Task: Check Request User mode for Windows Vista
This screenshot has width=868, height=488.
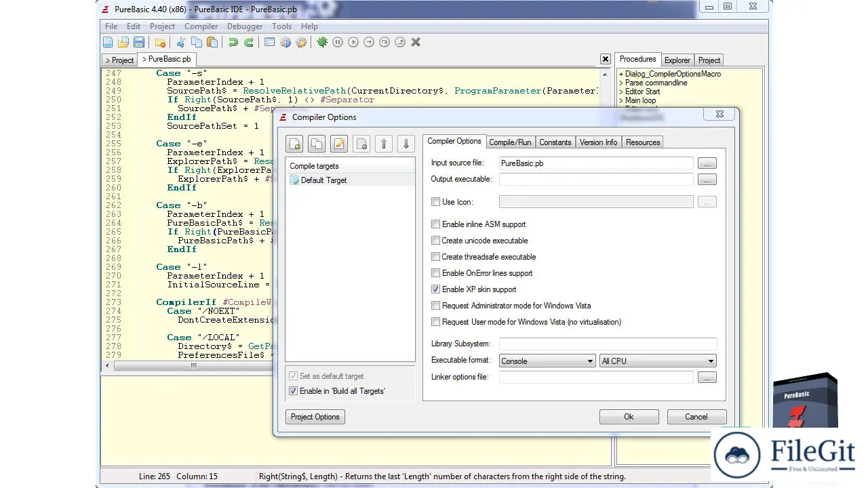Action: pos(436,322)
